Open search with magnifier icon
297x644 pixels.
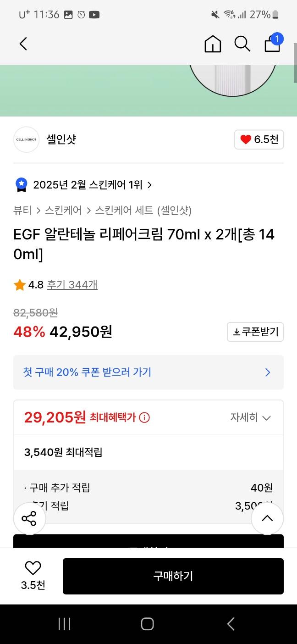[x=242, y=44]
